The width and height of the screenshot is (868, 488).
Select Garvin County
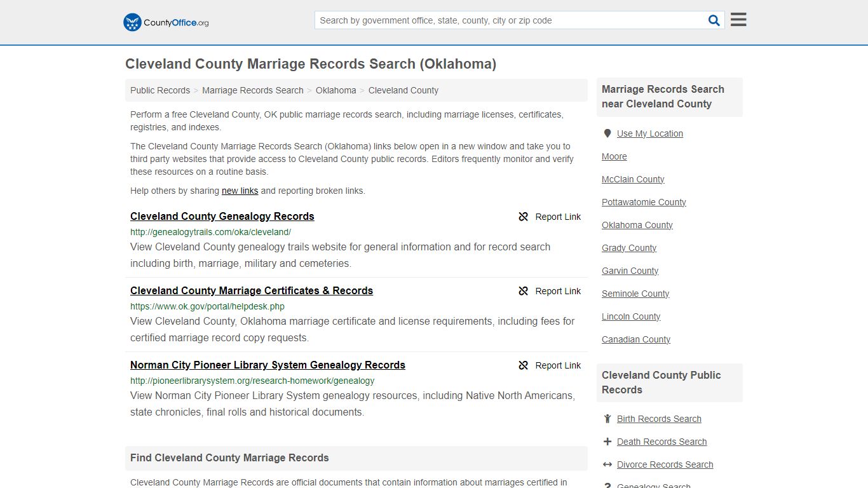(x=630, y=271)
